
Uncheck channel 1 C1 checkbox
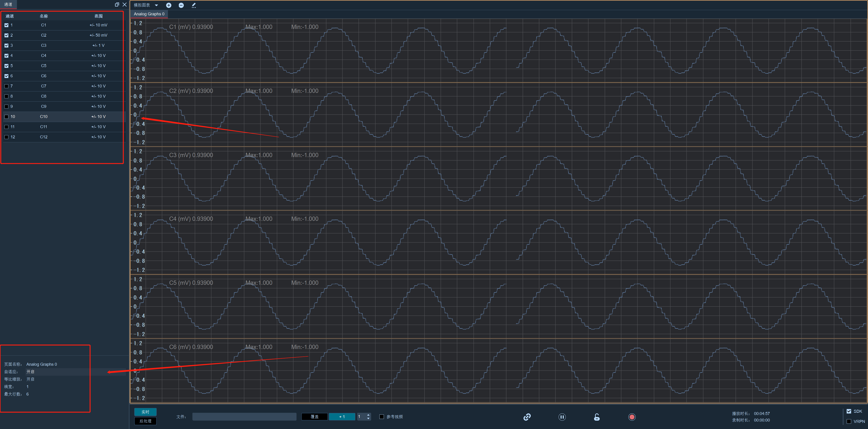[x=6, y=25]
